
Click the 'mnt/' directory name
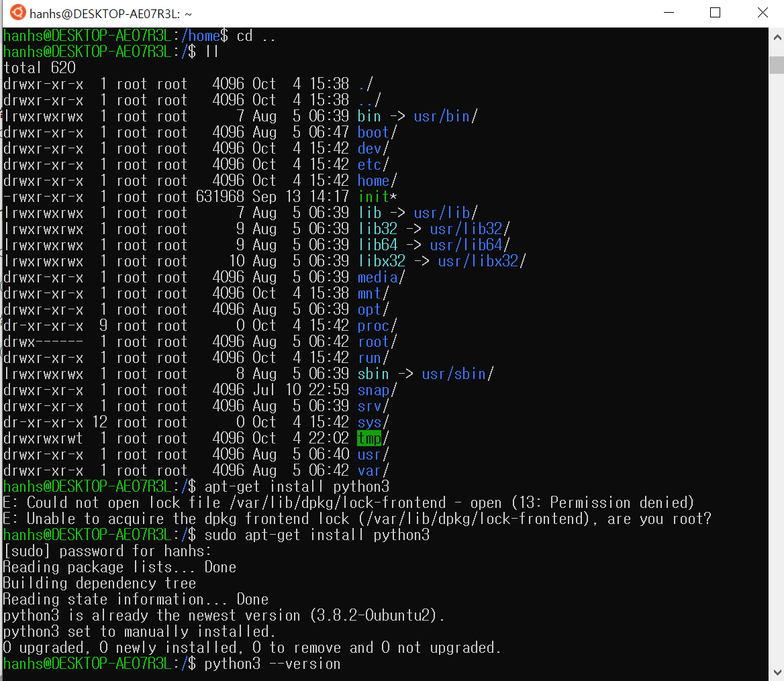click(373, 293)
